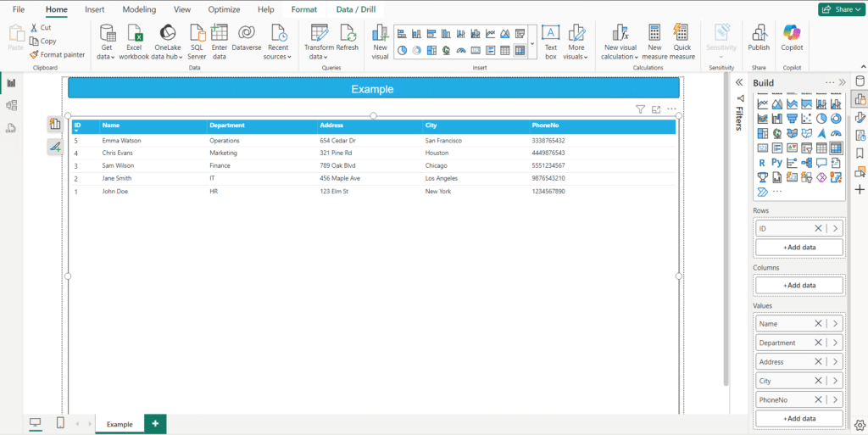The image size is (868, 435).
Task: Open the Modeling ribbon tab
Action: coord(139,9)
